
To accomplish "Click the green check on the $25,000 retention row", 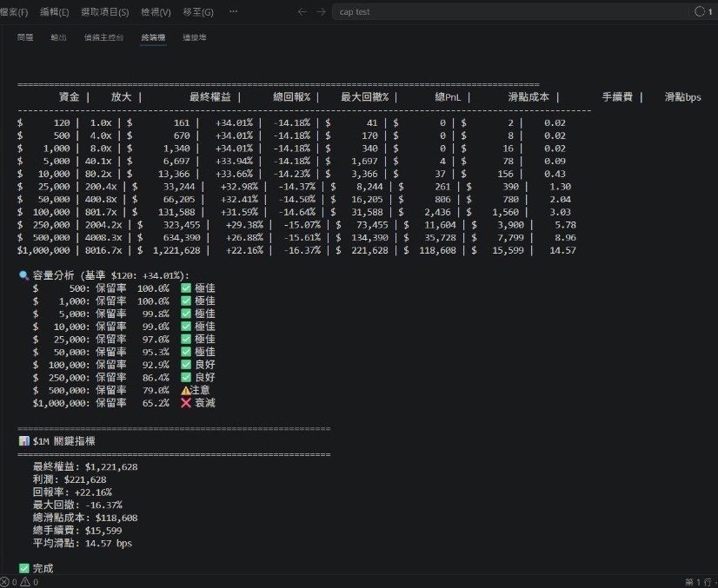I will click(x=186, y=339).
